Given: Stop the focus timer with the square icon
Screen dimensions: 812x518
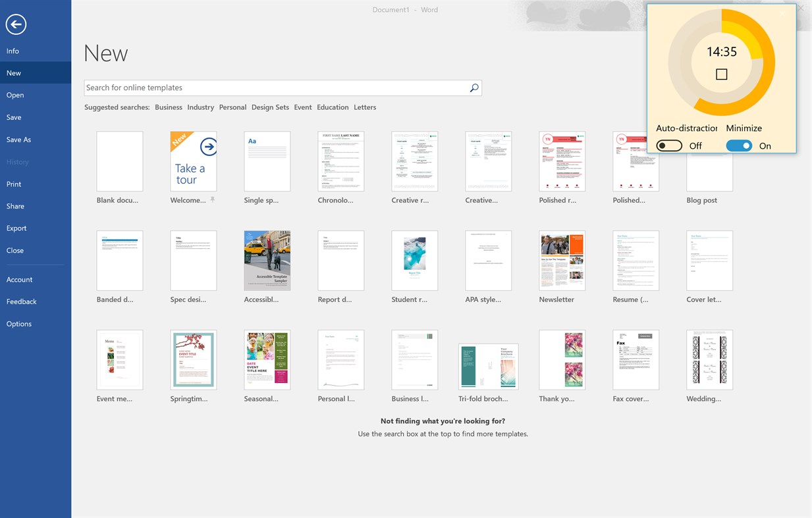Looking at the screenshot, I should click(721, 74).
